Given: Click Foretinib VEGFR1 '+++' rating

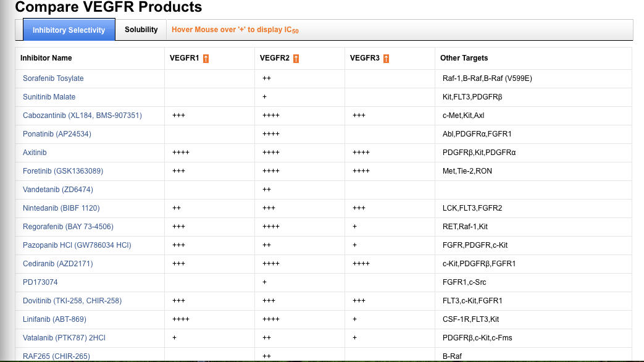Looking at the screenshot, I should click(178, 171).
